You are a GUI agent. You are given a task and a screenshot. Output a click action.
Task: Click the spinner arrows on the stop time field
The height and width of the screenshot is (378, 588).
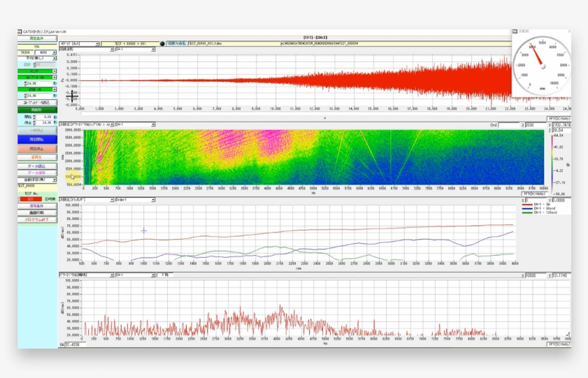(34, 123)
